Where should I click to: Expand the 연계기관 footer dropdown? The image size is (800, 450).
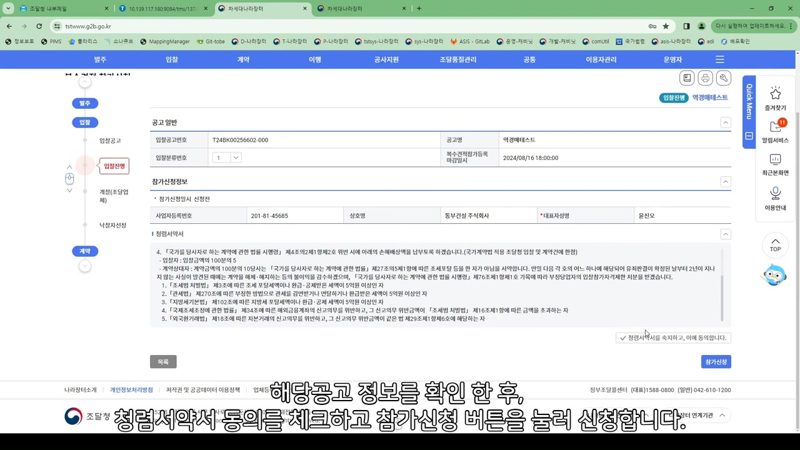click(722, 415)
